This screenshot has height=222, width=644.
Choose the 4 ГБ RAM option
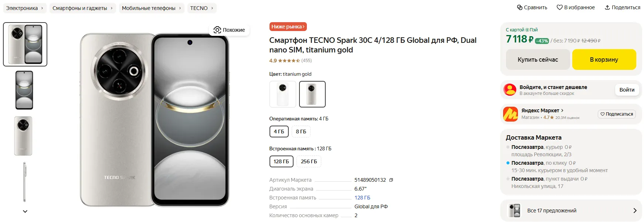[x=279, y=132]
